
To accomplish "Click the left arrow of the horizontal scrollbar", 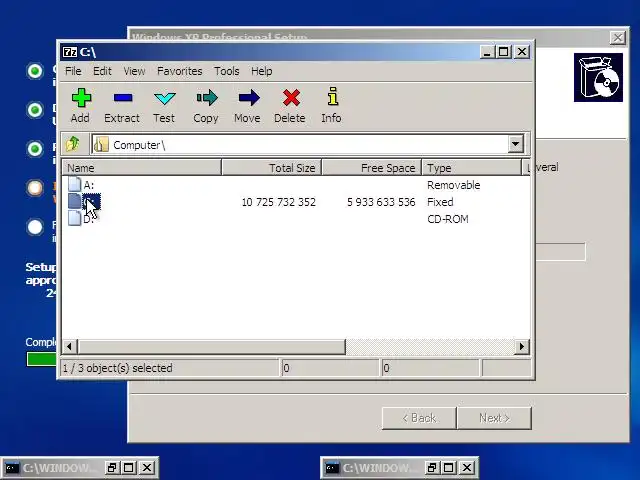I will coord(69,347).
